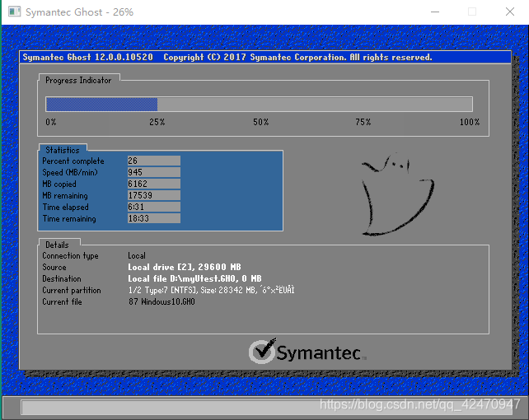Click the 25% progress scale label

[x=157, y=122]
